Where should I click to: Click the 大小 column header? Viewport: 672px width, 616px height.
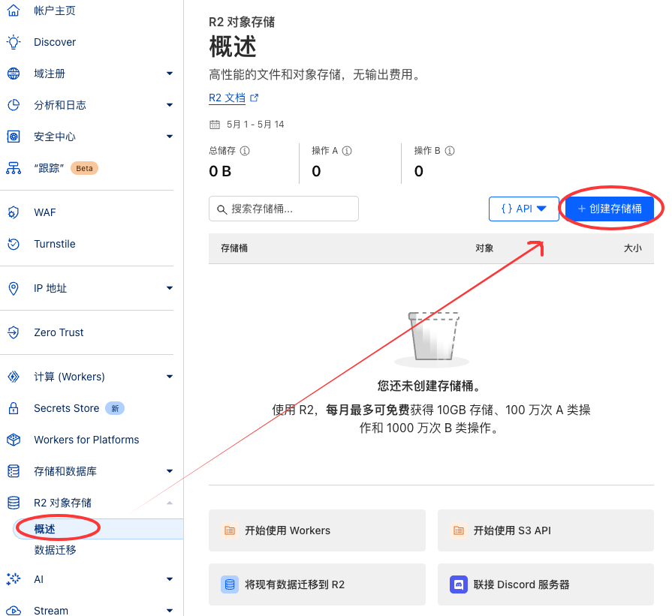tap(632, 248)
